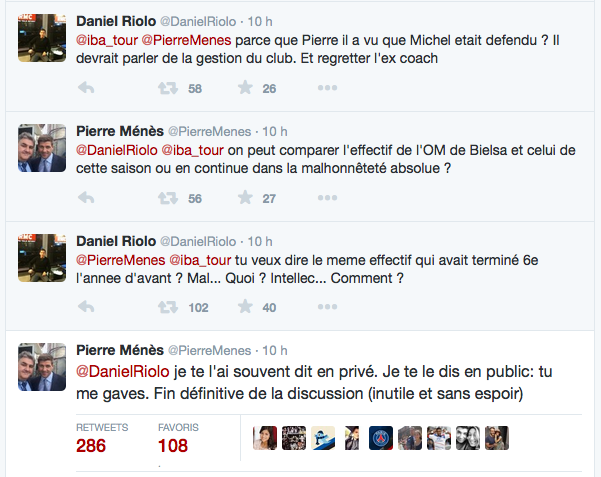The height and width of the screenshot is (477, 601).
Task: Reply to Daniel Riolo's first tweet
Action: [x=86, y=88]
